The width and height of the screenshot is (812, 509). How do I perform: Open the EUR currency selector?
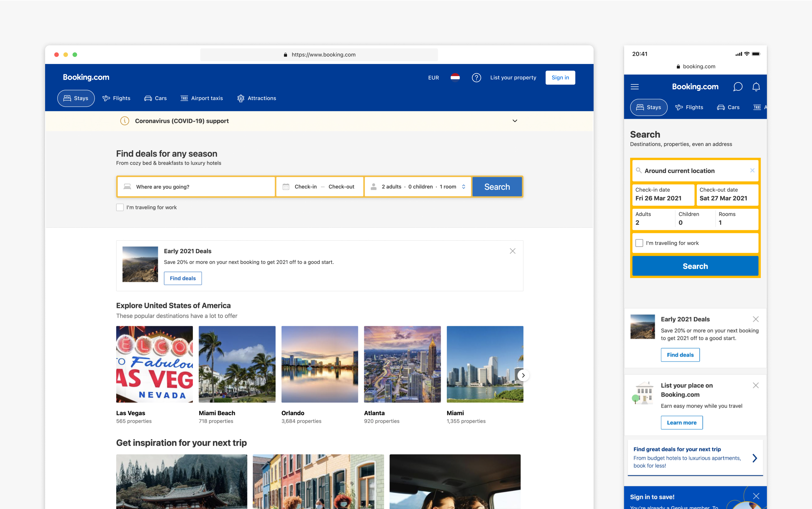(x=433, y=78)
